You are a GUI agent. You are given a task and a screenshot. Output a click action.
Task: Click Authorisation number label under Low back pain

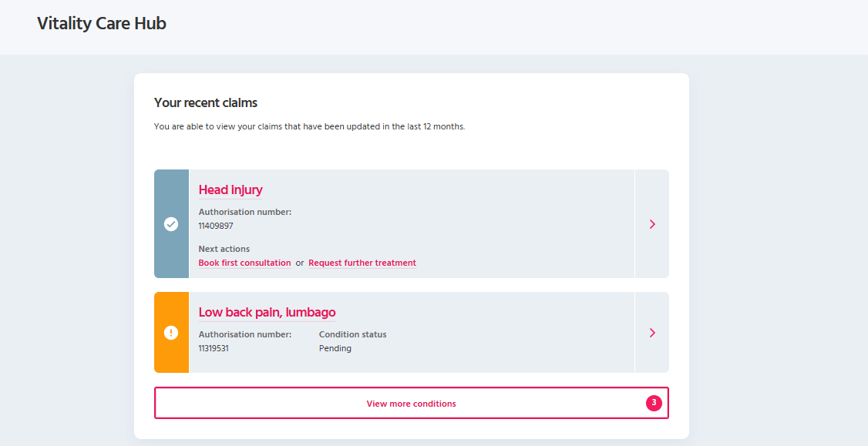click(x=244, y=334)
